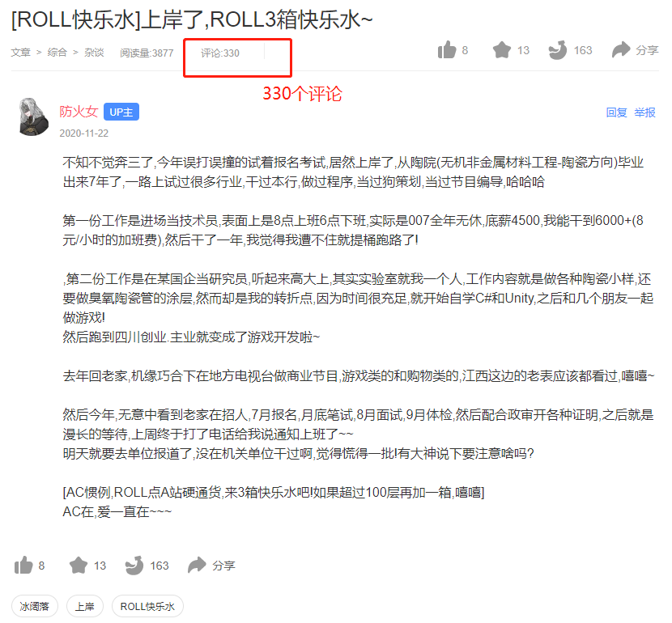Report the post via 举报
672x623 pixels.
click(644, 112)
